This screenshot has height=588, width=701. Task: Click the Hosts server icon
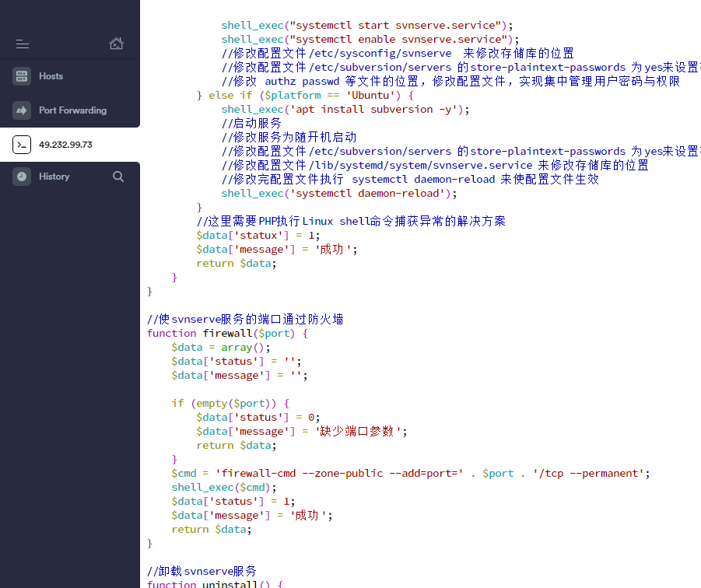click(22, 76)
